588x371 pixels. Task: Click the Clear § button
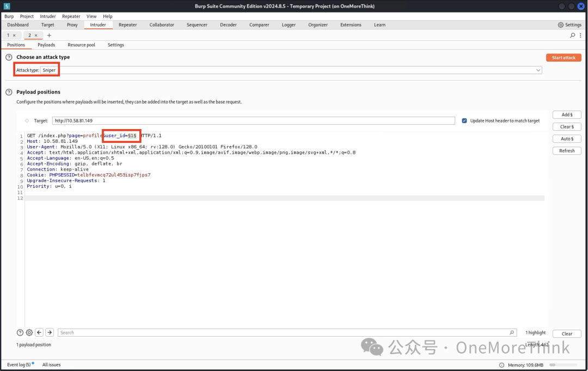tap(567, 127)
